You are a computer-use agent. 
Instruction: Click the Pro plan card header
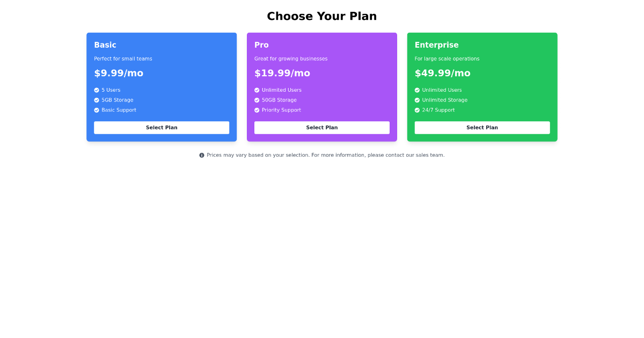pyautogui.click(x=261, y=45)
